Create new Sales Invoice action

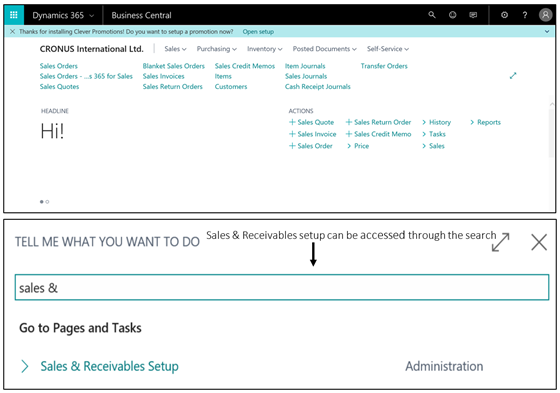[312, 134]
